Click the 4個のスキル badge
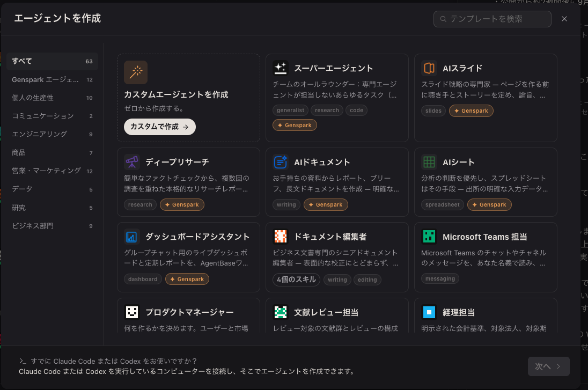Viewport: 588px width, 390px height. pos(296,279)
